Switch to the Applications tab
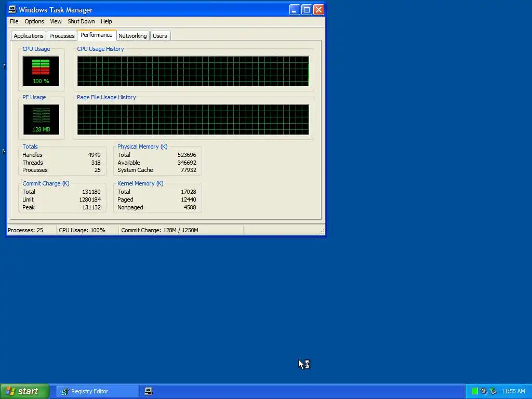 click(29, 36)
